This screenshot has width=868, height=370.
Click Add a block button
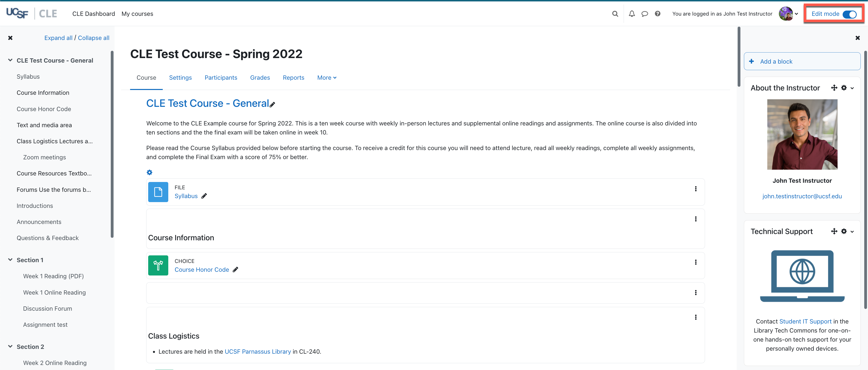pos(802,61)
